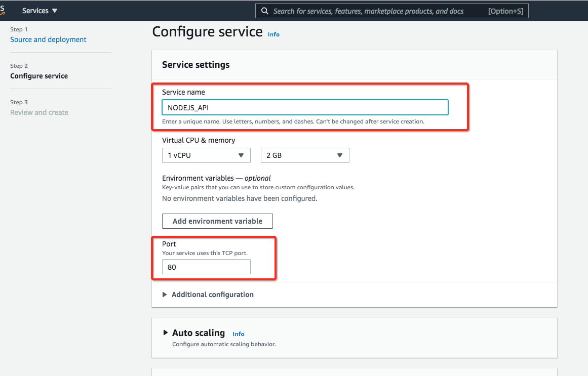Click the disclosure triangle beside Auto scaling

[x=166, y=332]
